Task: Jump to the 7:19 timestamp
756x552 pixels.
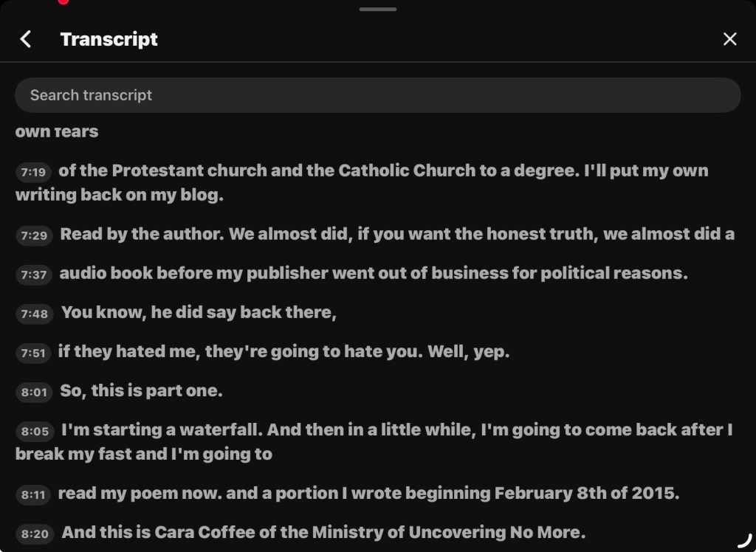Action: (x=33, y=172)
